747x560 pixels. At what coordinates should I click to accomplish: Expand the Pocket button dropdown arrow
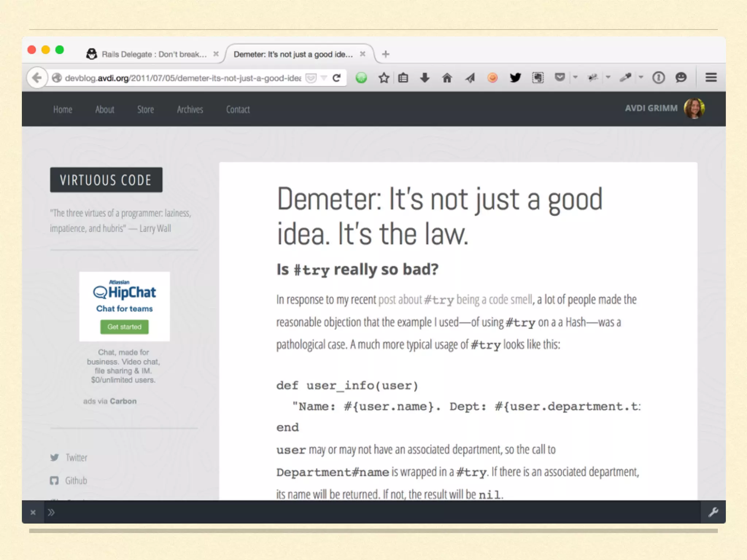(x=575, y=77)
